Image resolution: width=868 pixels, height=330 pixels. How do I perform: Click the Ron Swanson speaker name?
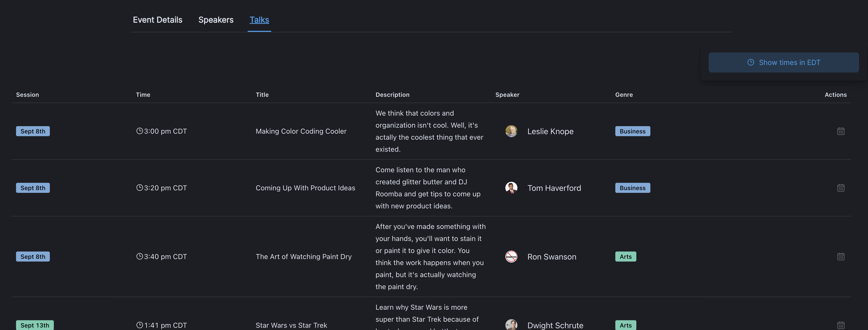pyautogui.click(x=552, y=257)
